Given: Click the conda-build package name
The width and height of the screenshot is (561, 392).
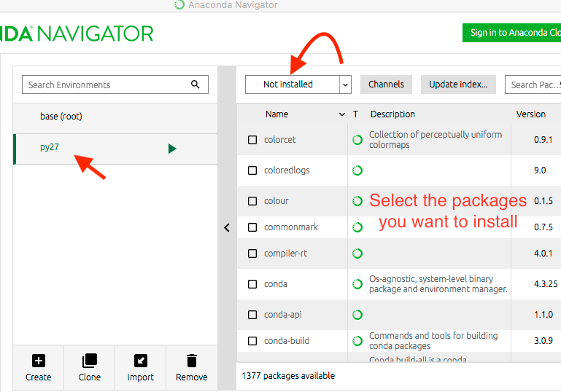Looking at the screenshot, I should click(286, 341).
